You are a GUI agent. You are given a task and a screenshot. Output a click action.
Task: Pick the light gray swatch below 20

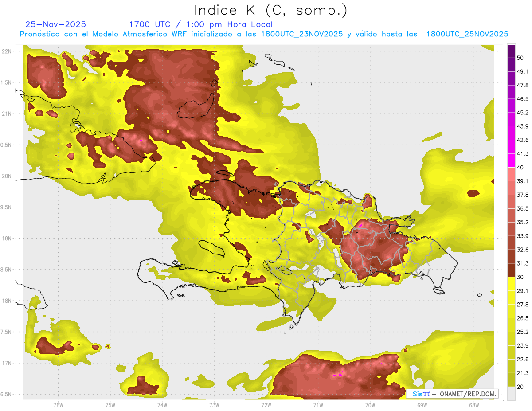point(512,394)
